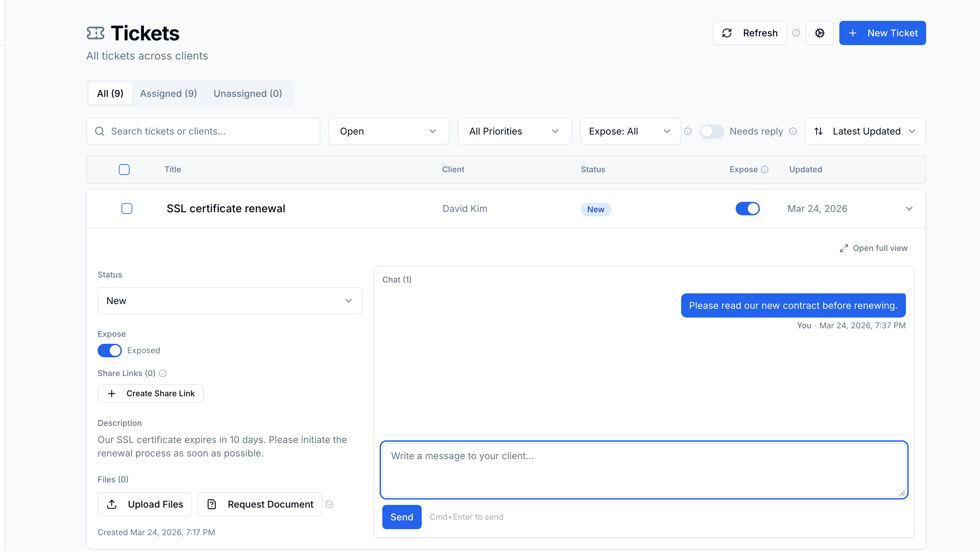
Task: Click the Open full view link
Action: 873,248
